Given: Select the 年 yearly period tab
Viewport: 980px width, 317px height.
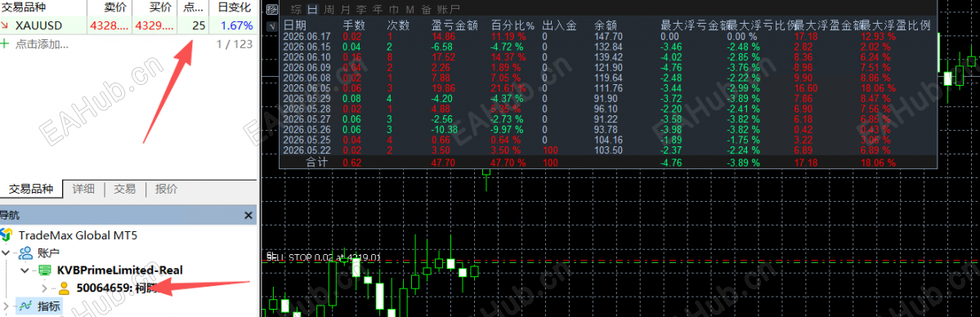Looking at the screenshot, I should [x=378, y=9].
